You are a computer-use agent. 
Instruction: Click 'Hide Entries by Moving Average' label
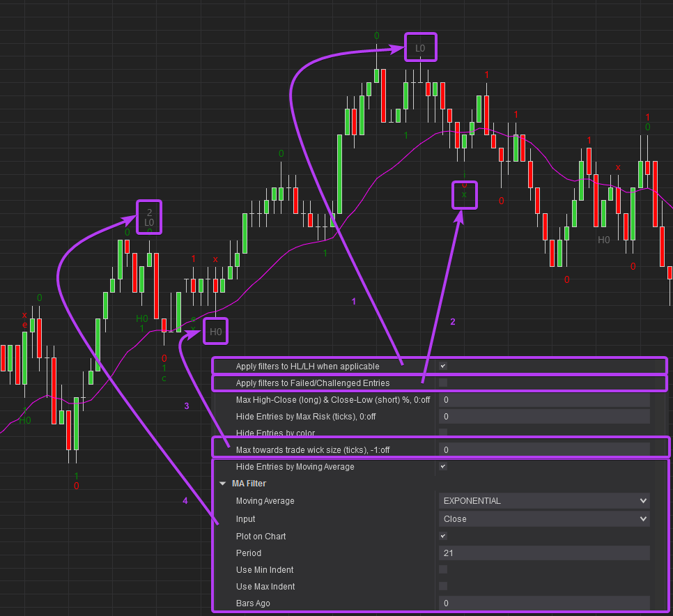tap(295, 467)
